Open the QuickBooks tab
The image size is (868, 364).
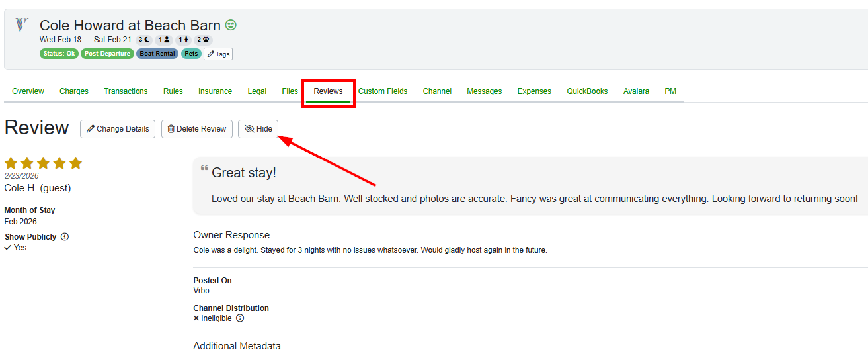tap(587, 91)
